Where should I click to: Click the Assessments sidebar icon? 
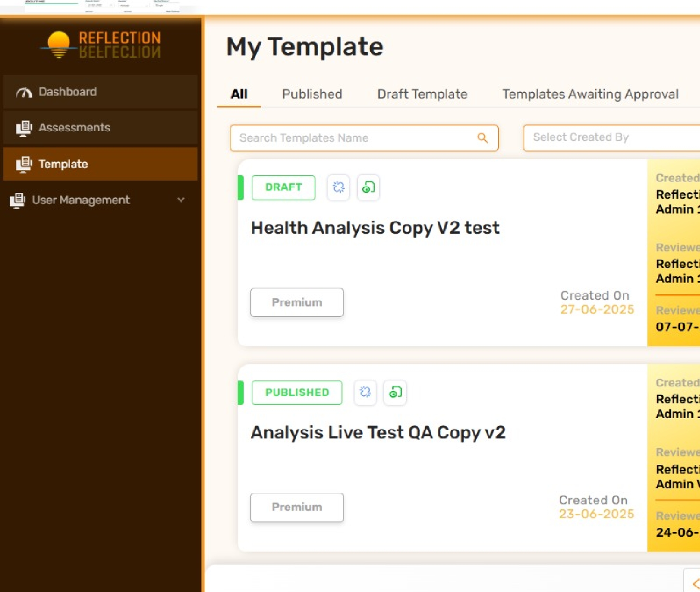(24, 128)
